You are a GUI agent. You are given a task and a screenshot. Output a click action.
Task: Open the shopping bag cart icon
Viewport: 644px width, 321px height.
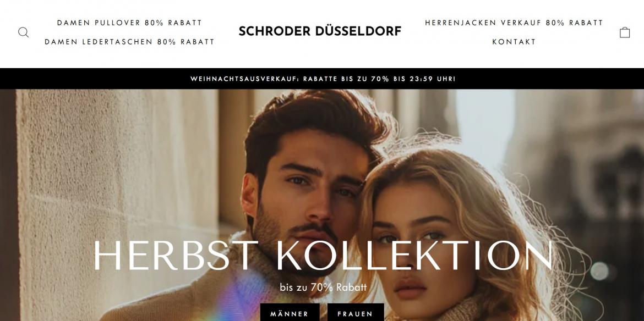(624, 32)
